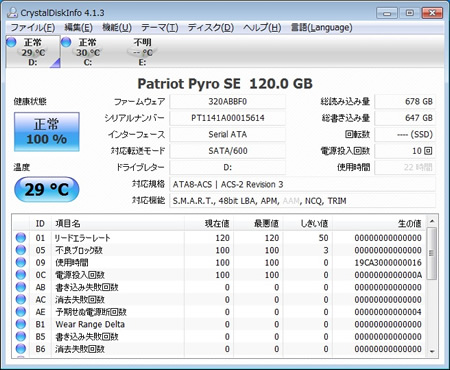450x370 pixels.
Task: Click the ATA8-ACS | ACS-2 Revision 3 field
Action: coord(303,184)
